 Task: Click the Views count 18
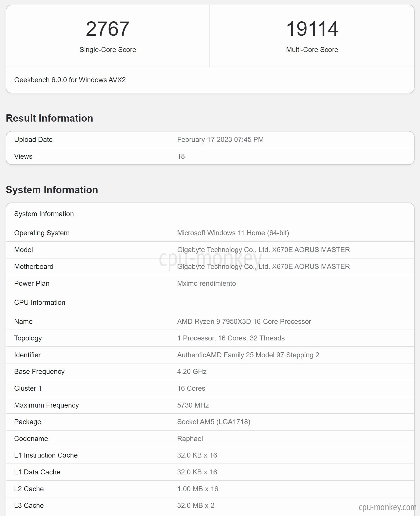click(181, 156)
